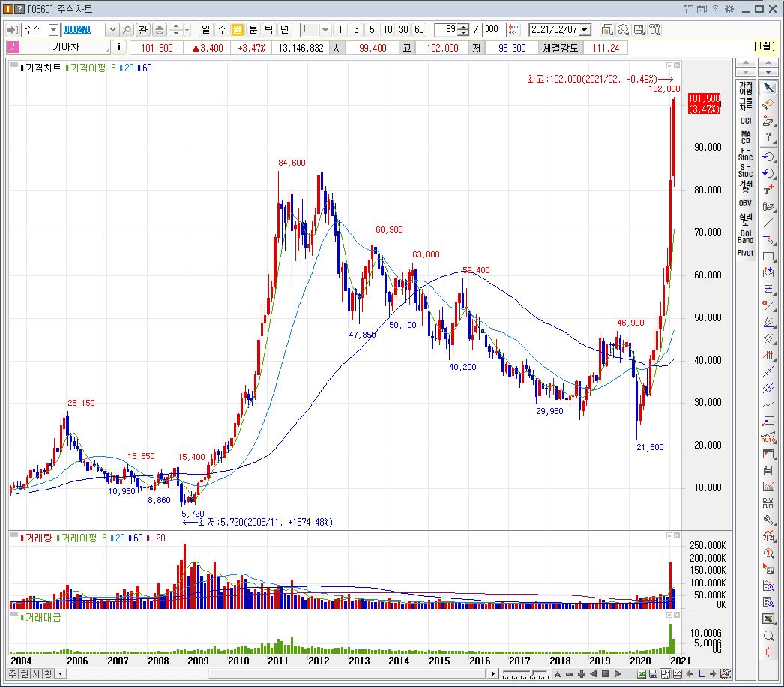Click the Excel export icon in bottom bar
Image resolution: width=784 pixels, height=687 pixels.
[642, 674]
